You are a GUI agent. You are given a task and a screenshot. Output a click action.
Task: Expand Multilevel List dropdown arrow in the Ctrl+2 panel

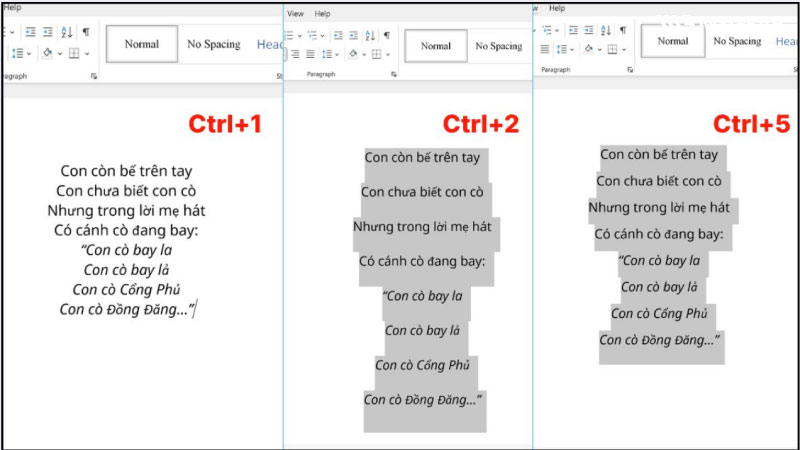click(x=322, y=36)
